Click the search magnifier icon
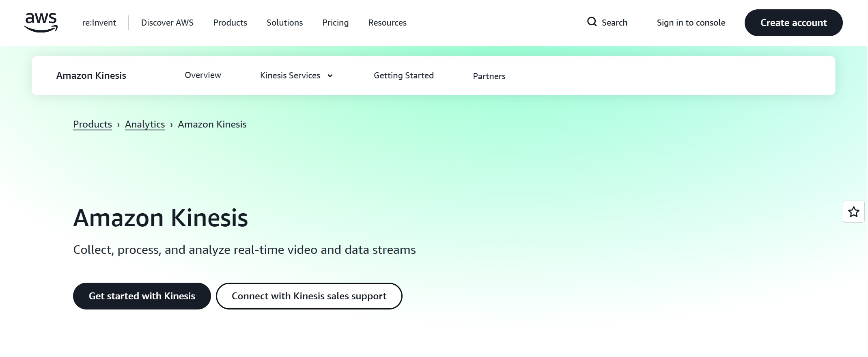Image resolution: width=868 pixels, height=357 pixels. pos(592,22)
